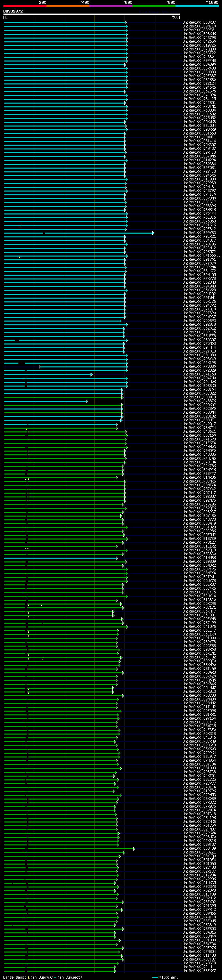Select hit label UniRef100_Q93Y49

(199, 359)
